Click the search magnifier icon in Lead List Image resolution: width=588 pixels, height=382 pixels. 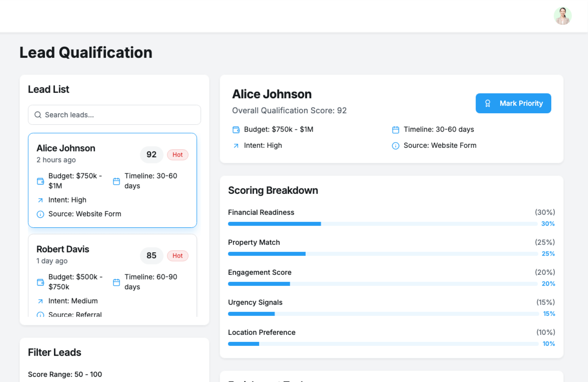coord(38,115)
